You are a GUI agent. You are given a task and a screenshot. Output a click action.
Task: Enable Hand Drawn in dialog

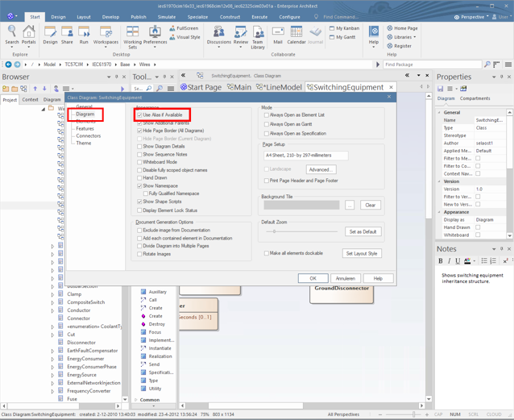click(139, 178)
